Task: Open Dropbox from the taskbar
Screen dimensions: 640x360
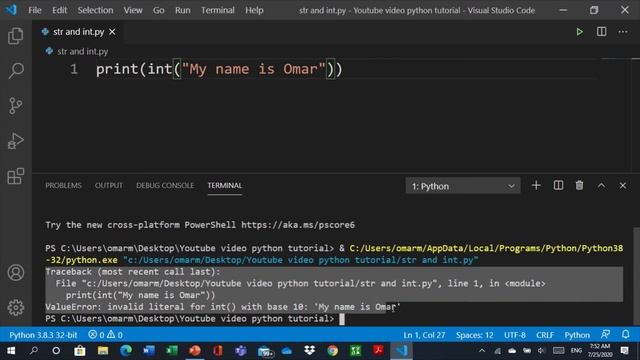Action: [x=309, y=351]
